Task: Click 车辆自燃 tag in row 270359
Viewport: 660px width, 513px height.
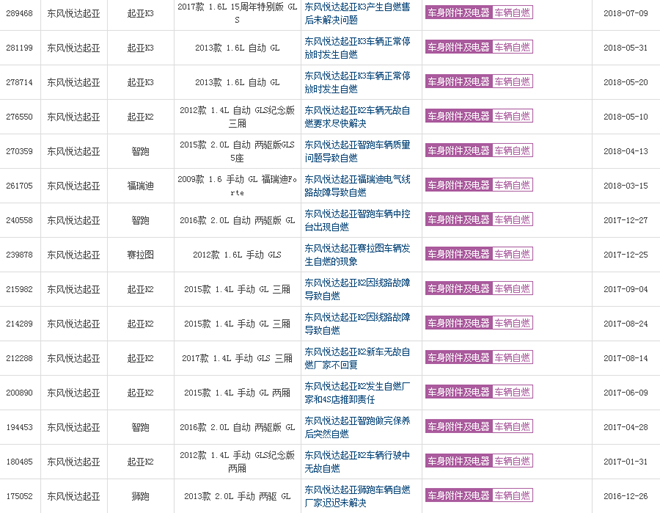Action: (512, 151)
